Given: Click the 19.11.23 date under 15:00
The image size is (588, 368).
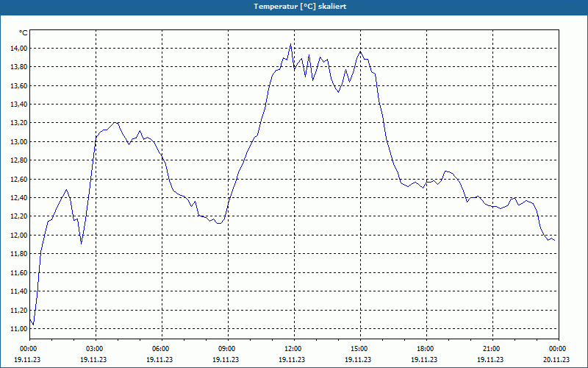Looking at the screenshot, I should (358, 359).
